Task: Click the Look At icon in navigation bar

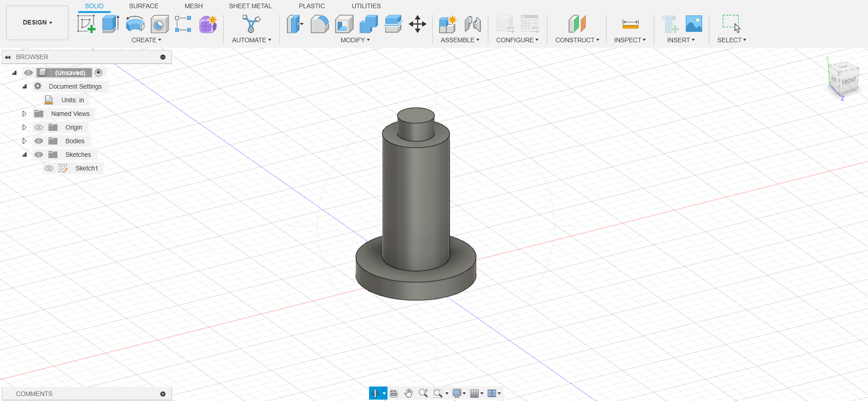Action: (394, 393)
